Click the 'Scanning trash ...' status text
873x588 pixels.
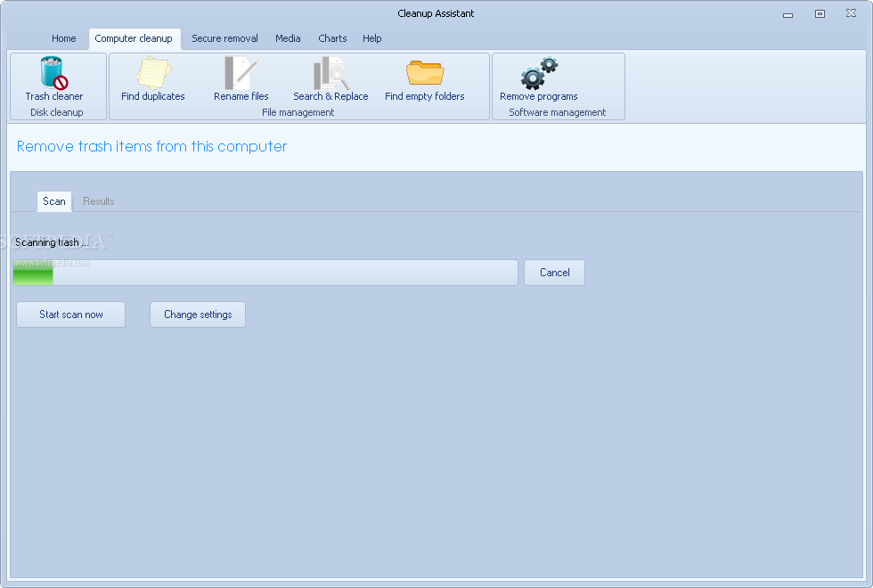click(52, 242)
